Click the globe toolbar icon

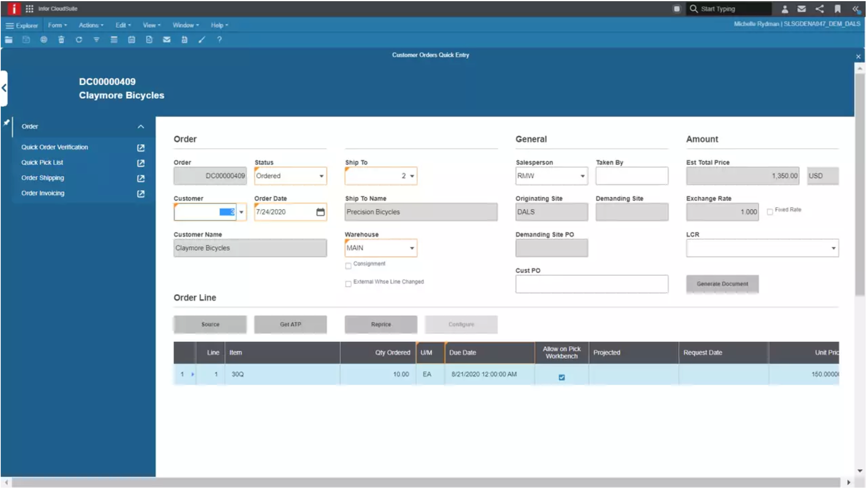43,40
